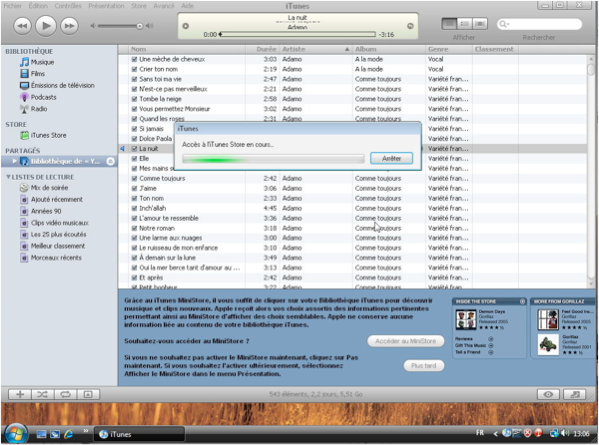Uncheck Une mèche de cheveux song

click(134, 59)
